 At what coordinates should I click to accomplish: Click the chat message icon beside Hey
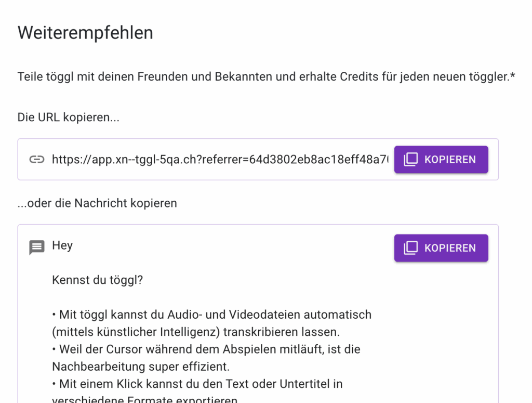37,248
